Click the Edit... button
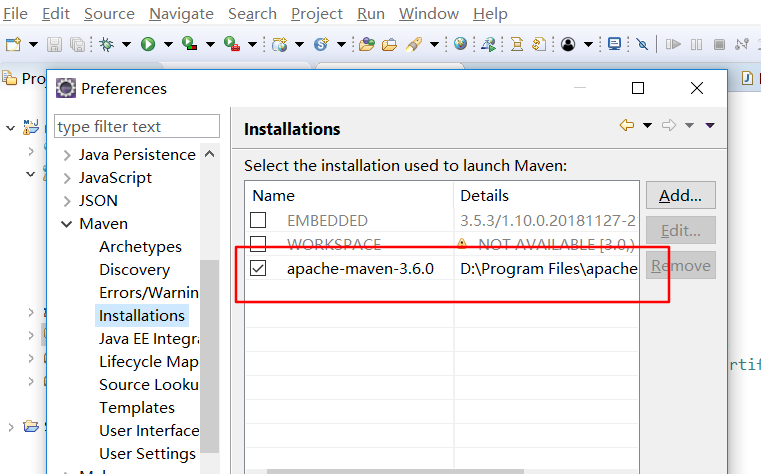Screen dimensions: 761x474 point(680,230)
